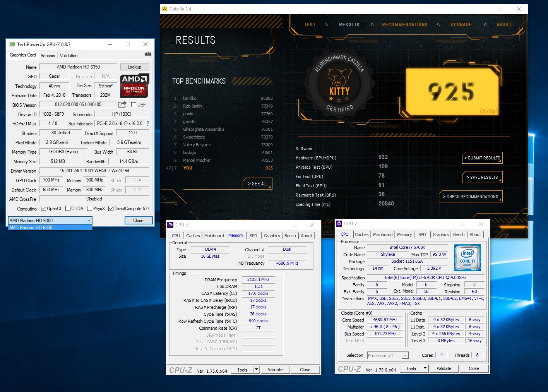The image size is (548, 392).
Task: Click Marcel Mischler benchmark entry
Action: (x=223, y=160)
